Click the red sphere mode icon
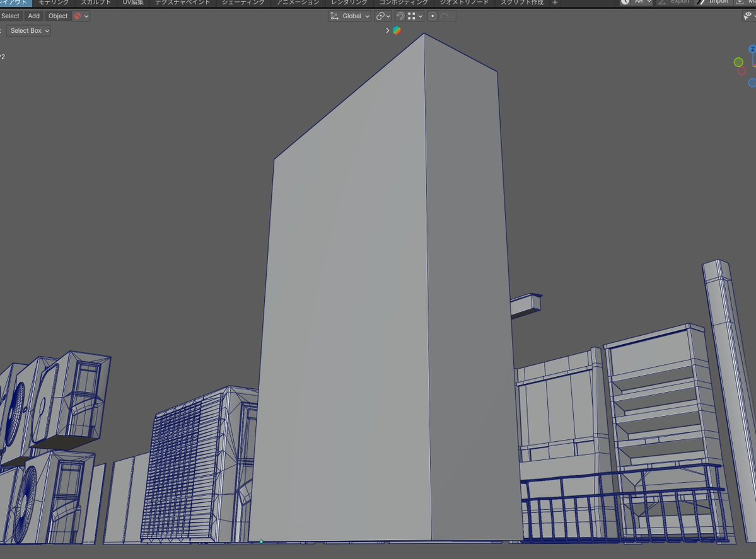 (x=81, y=16)
